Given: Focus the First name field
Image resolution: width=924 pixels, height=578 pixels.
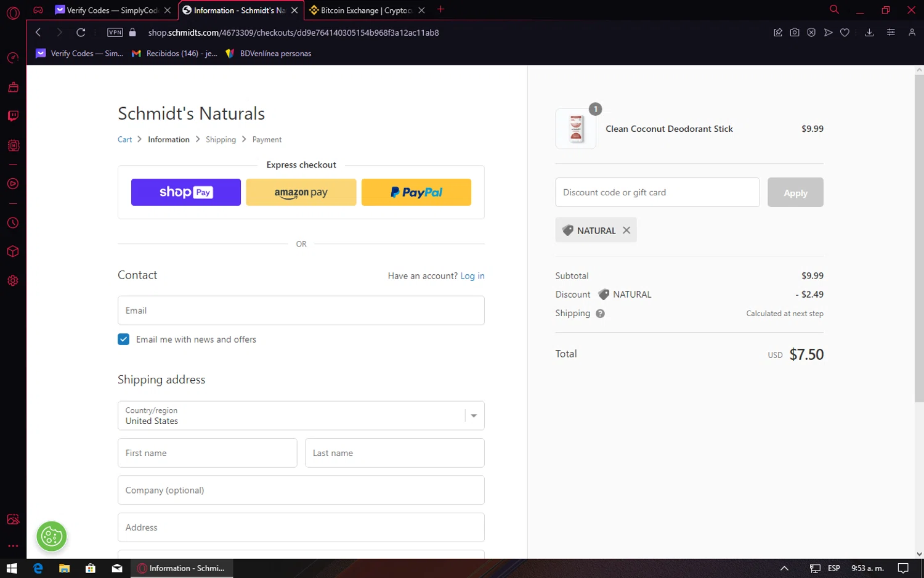Looking at the screenshot, I should (208, 453).
